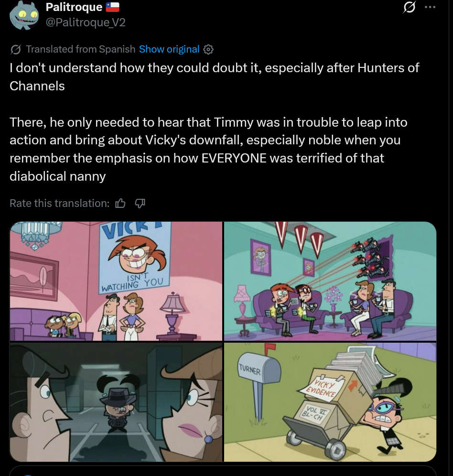The height and width of the screenshot is (476, 453).
Task: Click the Grok icon at top right
Action: [x=409, y=7]
